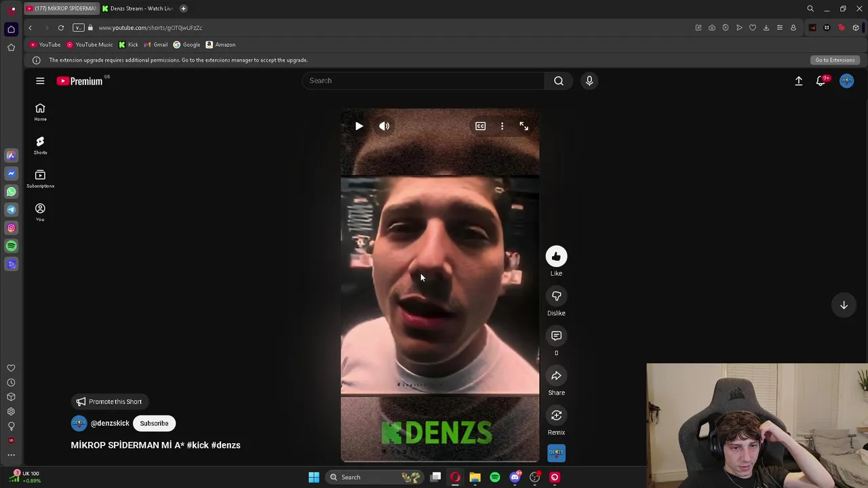868x488 pixels.
Task: Go to YouTube Premium home logo
Action: (x=80, y=81)
